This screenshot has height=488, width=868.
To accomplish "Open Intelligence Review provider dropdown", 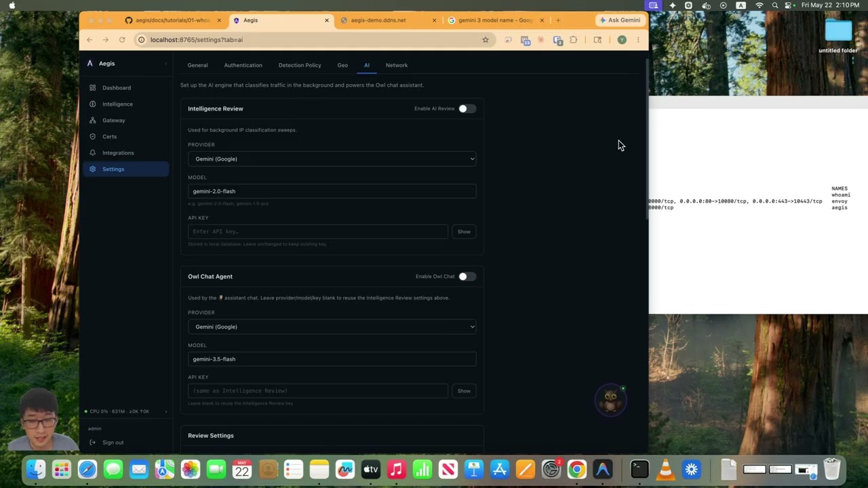I will point(332,159).
